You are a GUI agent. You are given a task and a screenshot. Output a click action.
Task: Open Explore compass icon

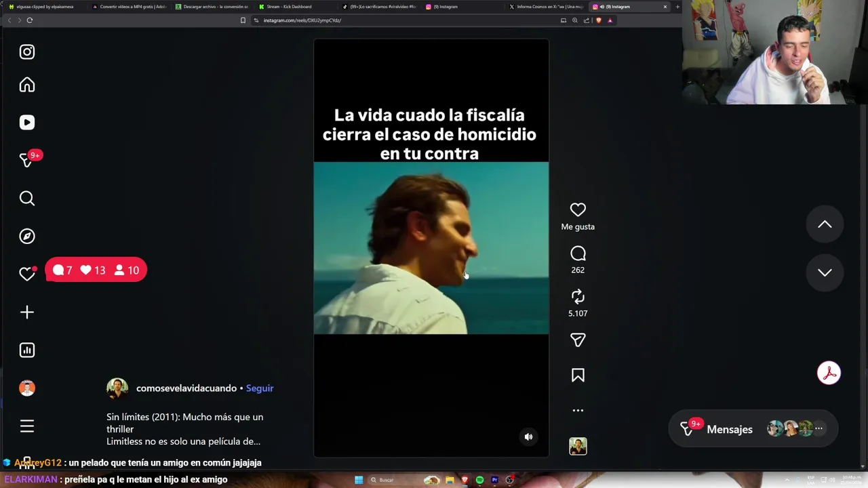pos(27,237)
